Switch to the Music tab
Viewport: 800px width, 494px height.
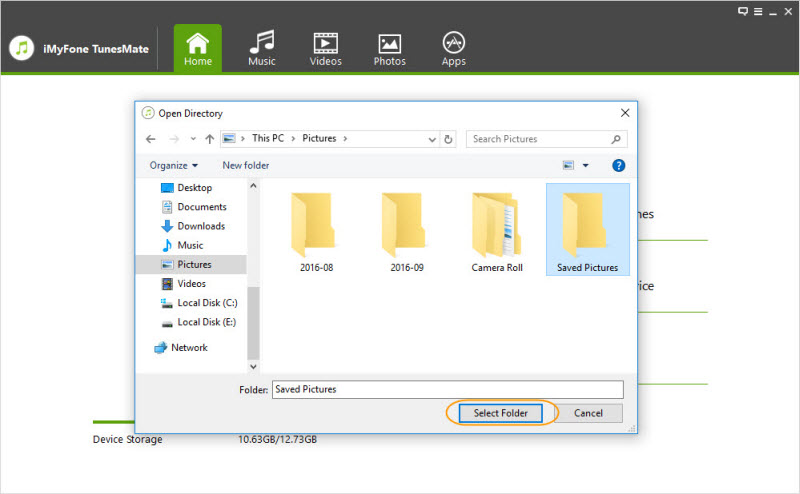[x=262, y=48]
